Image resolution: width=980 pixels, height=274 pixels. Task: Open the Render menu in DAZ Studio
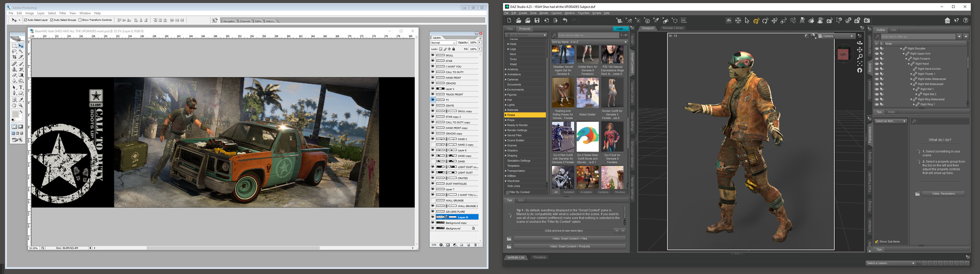coord(544,13)
